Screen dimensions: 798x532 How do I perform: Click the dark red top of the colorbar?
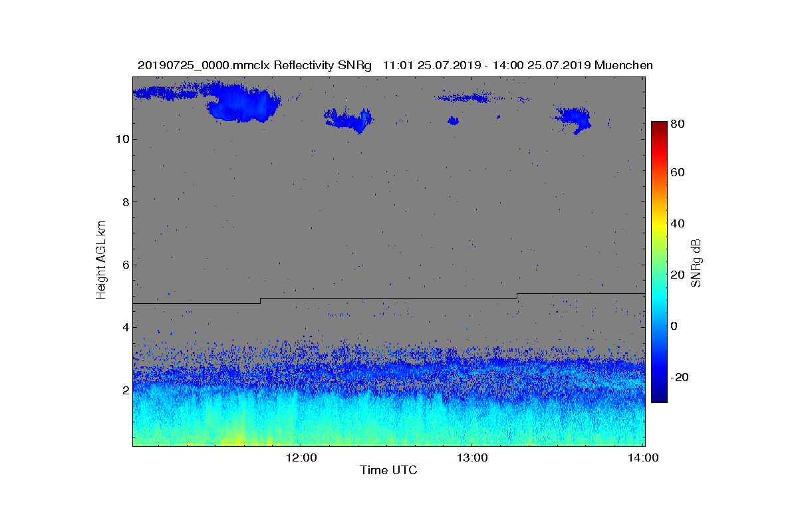658,128
